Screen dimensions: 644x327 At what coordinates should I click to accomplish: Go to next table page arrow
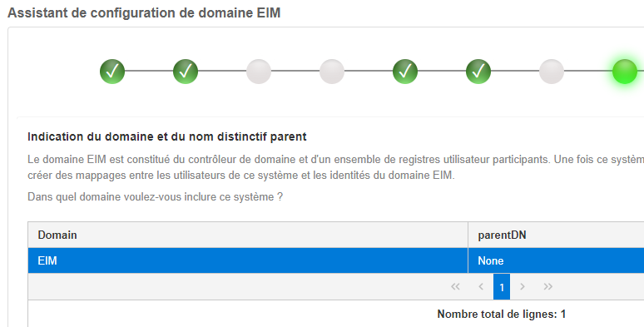coord(523,287)
